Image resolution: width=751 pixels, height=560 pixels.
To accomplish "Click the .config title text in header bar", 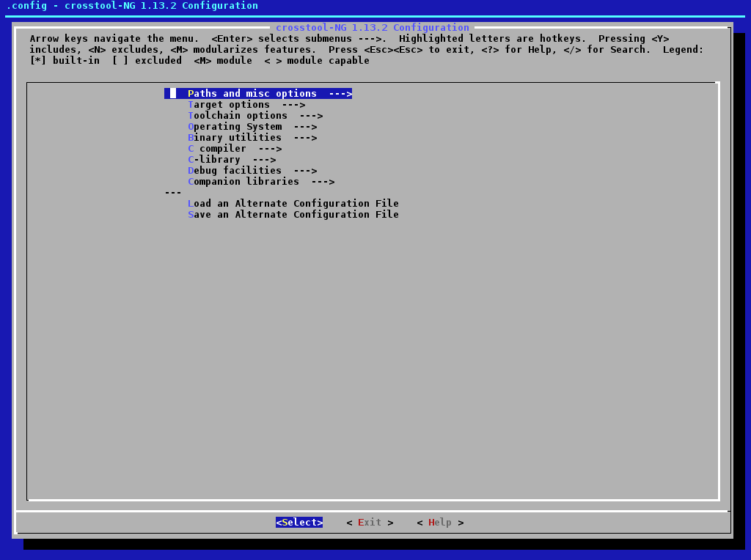I will 132,6.
